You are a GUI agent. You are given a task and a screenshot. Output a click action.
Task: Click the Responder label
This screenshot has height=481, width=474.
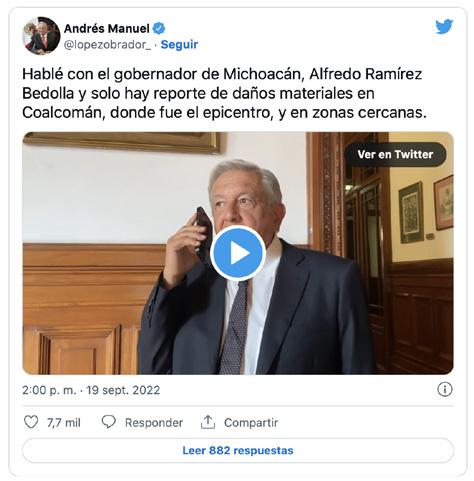pos(154,423)
